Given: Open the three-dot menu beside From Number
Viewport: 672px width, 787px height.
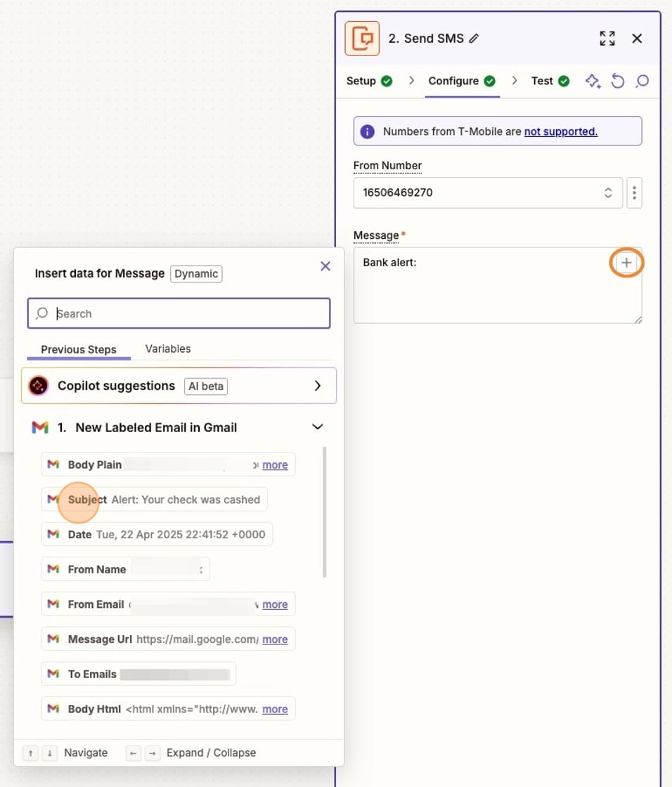Looking at the screenshot, I should (634, 193).
